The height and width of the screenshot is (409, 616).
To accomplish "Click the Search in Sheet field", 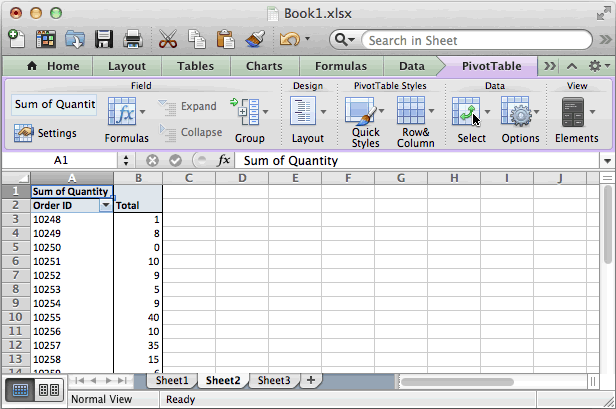I will pos(477,40).
